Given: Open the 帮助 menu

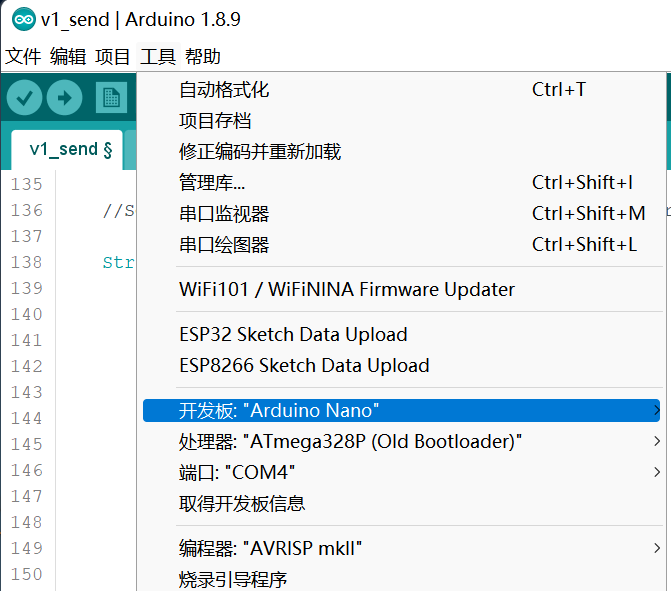Looking at the screenshot, I should [203, 56].
